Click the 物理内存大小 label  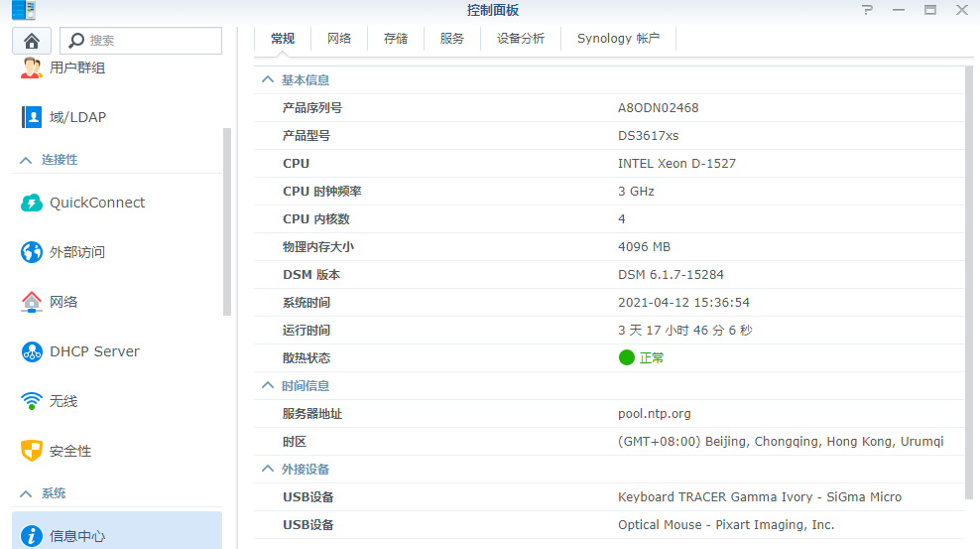pyautogui.click(x=318, y=247)
